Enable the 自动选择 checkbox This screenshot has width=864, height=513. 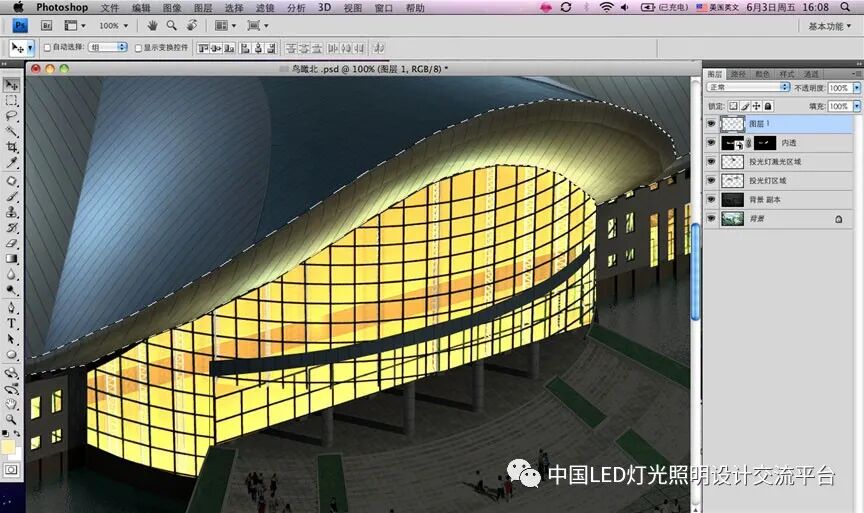(47, 48)
